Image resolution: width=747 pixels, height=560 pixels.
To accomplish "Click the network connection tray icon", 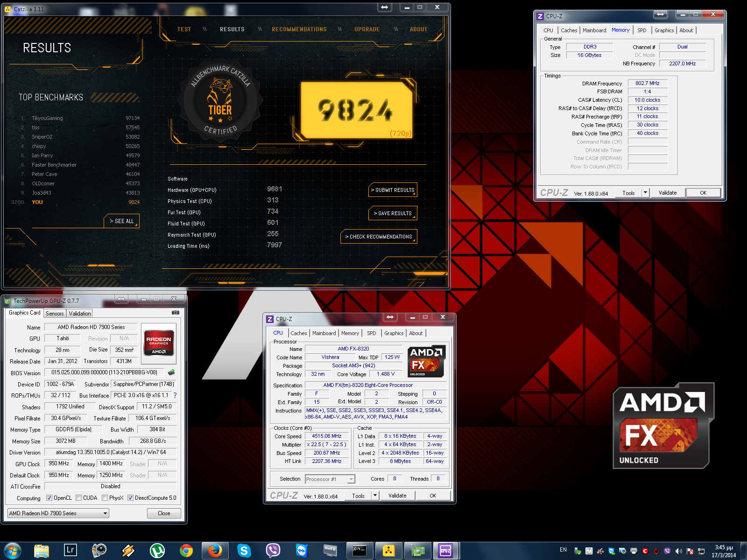I will [701, 551].
